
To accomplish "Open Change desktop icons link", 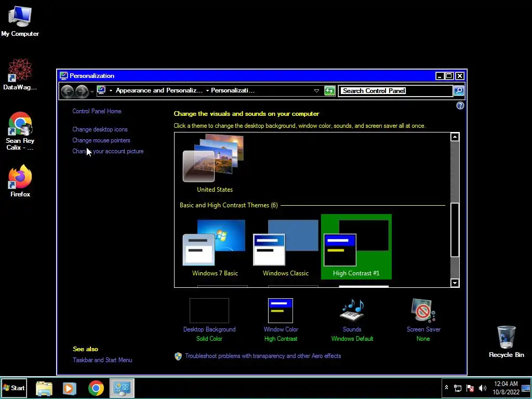I will tap(100, 129).
